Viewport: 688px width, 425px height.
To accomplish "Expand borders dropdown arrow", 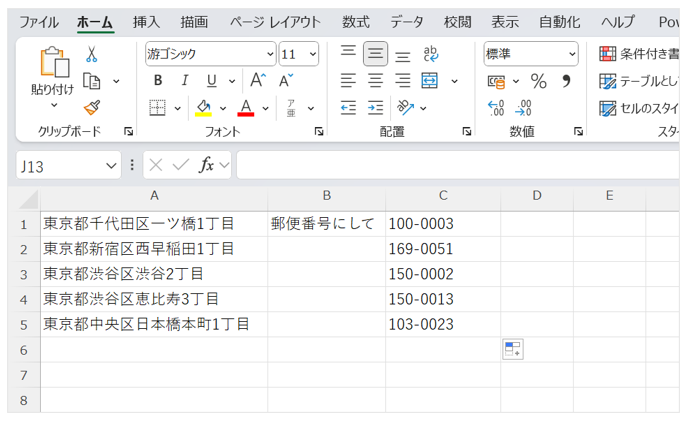I will pos(177,108).
